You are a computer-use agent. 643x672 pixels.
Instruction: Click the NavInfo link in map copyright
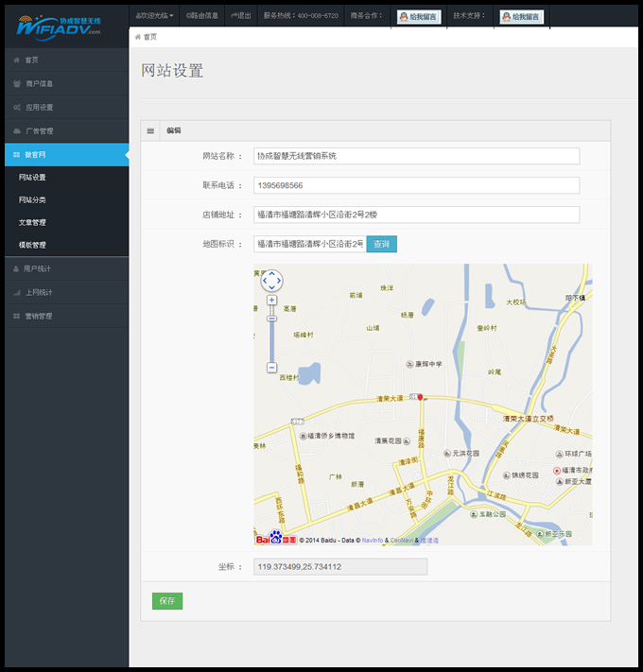tap(372, 541)
